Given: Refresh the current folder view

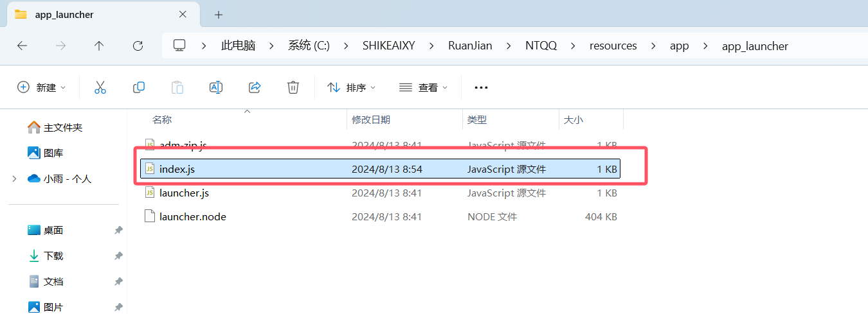Looking at the screenshot, I should (138, 46).
